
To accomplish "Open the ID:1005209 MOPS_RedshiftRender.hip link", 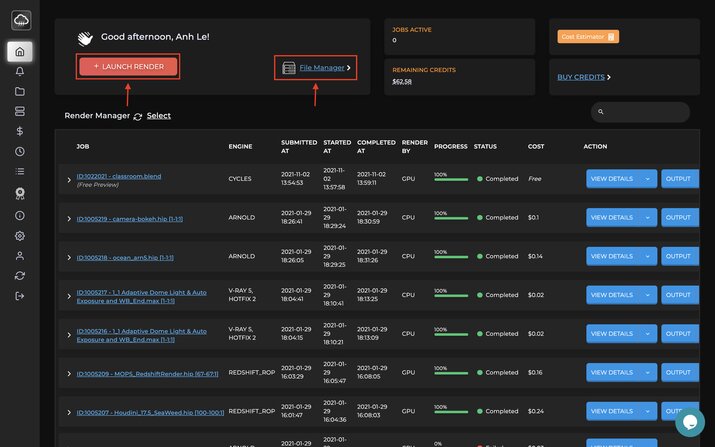I will 147,374.
